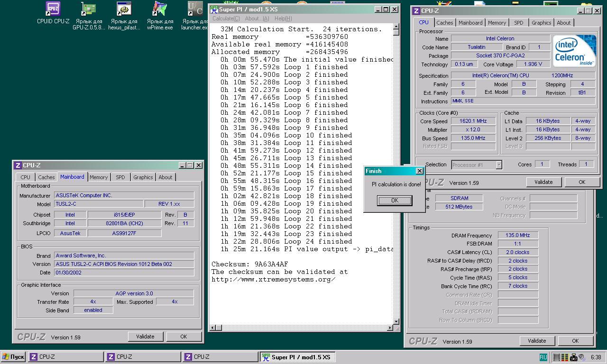Click the Mainboard CPU-Z window title icon
This screenshot has height=364, width=607.
(18, 165)
